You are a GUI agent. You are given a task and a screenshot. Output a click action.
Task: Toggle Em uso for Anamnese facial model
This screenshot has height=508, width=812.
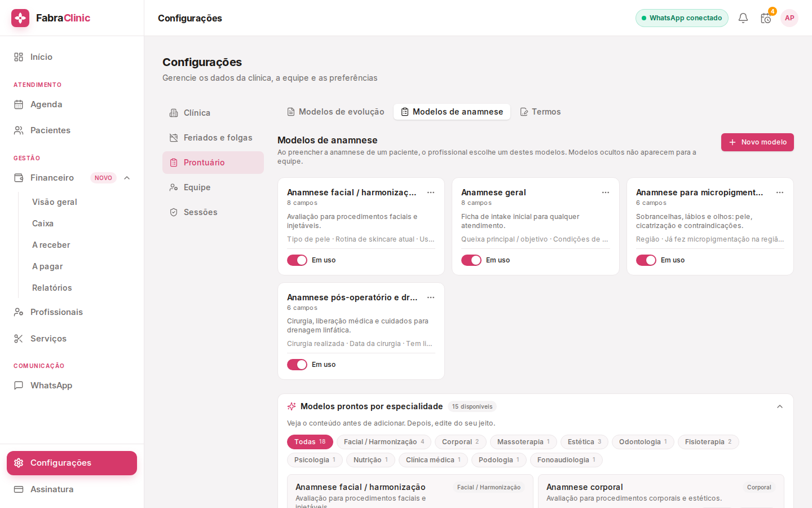(297, 260)
